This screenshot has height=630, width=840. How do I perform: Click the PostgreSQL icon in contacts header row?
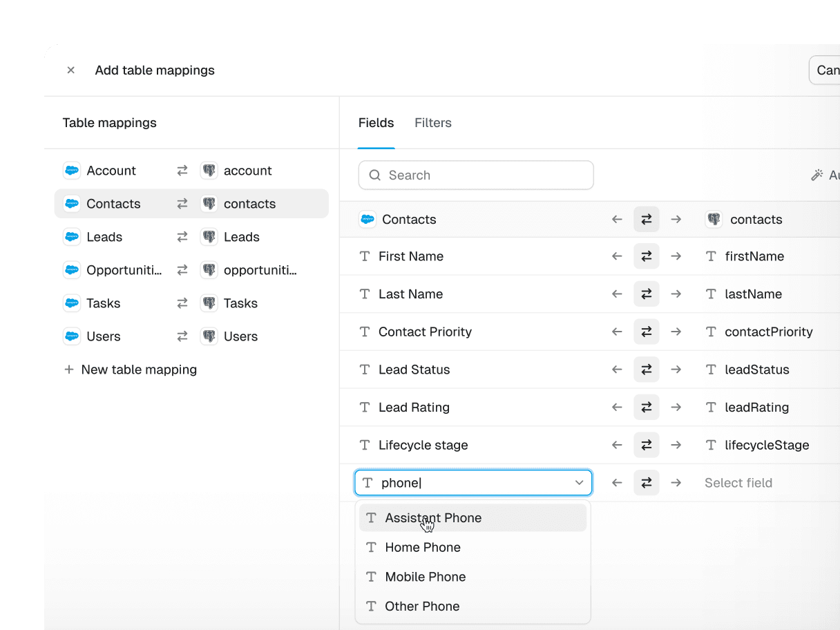coord(714,220)
